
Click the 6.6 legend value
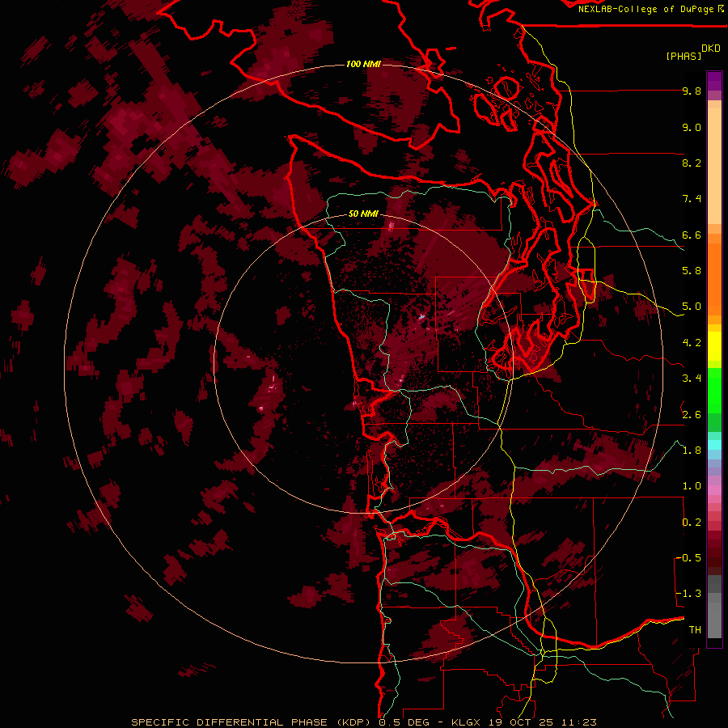pyautogui.click(x=692, y=235)
